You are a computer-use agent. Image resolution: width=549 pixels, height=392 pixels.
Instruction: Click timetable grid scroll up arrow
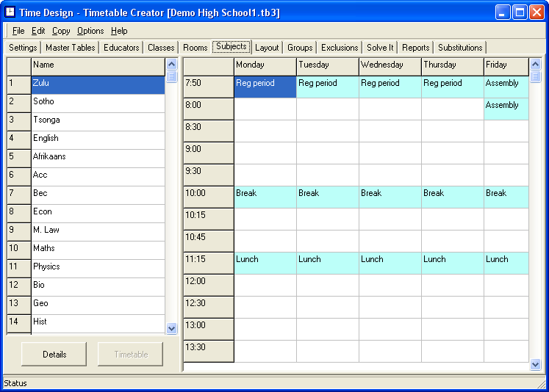(x=535, y=65)
